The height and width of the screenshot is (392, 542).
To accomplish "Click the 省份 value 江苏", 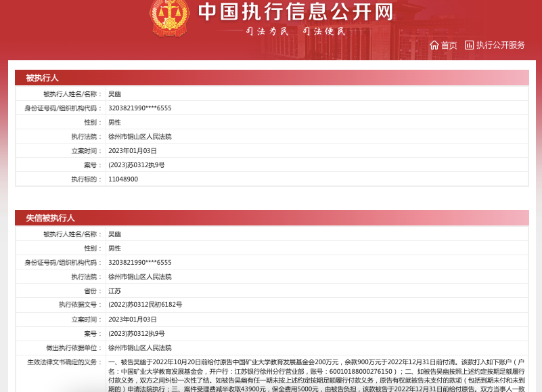I will click(x=114, y=291).
